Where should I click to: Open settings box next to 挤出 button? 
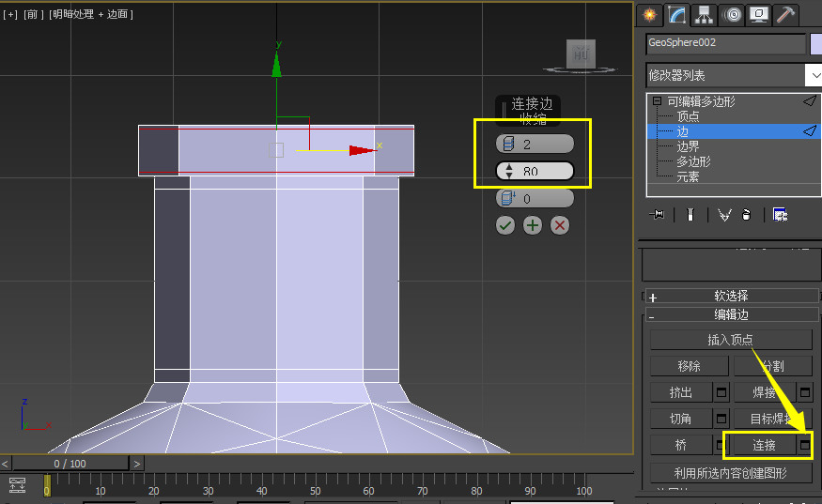pyautogui.click(x=721, y=392)
